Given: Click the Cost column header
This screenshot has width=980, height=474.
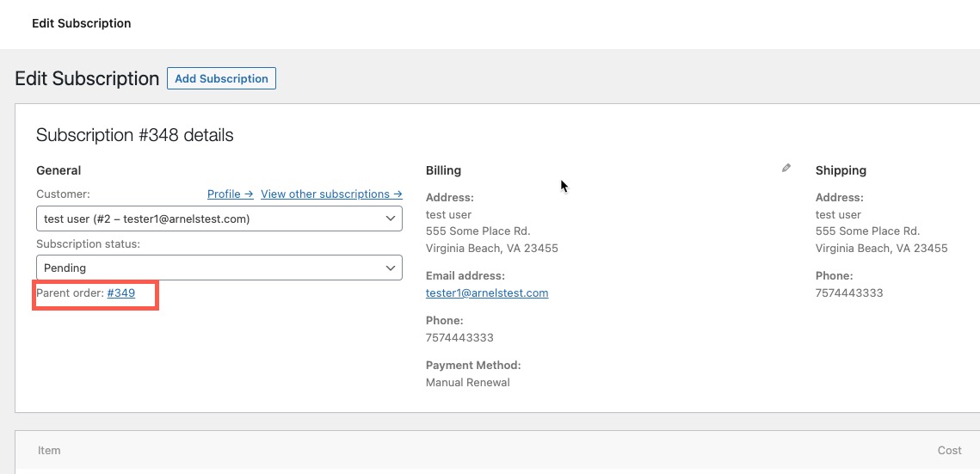Looking at the screenshot, I should click(x=949, y=450).
